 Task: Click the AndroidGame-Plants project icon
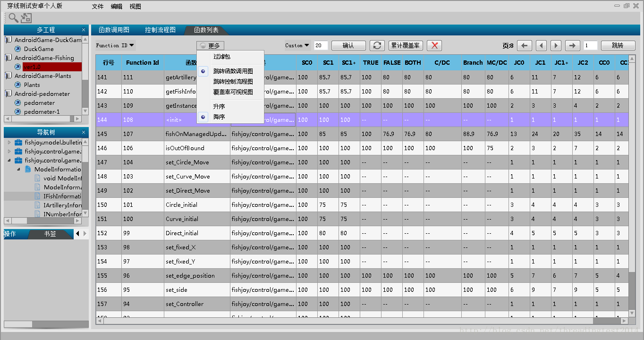tap(8, 76)
